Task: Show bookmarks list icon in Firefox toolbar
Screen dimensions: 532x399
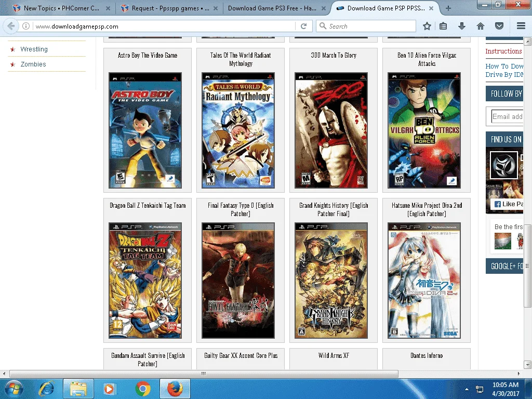Action: [443, 26]
